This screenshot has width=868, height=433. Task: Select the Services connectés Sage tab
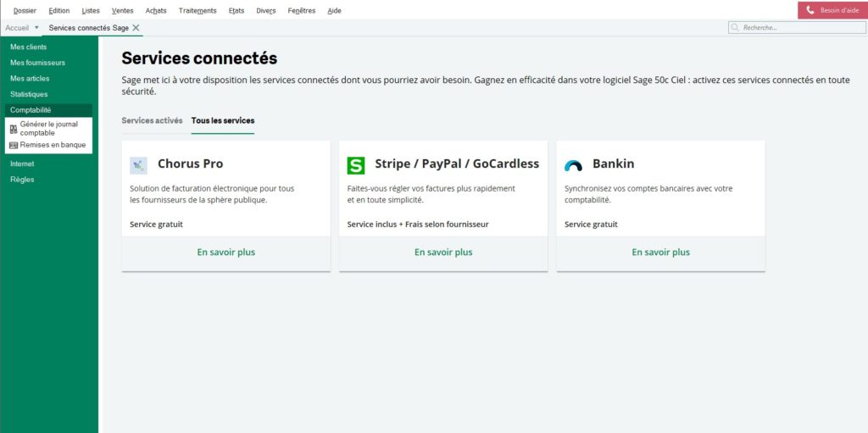(x=88, y=28)
